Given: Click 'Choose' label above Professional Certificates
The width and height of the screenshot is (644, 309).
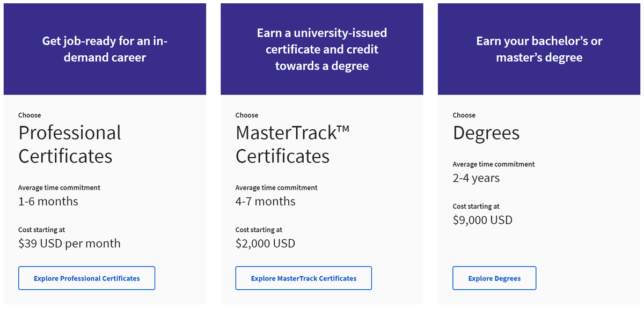Looking at the screenshot, I should pos(30,115).
